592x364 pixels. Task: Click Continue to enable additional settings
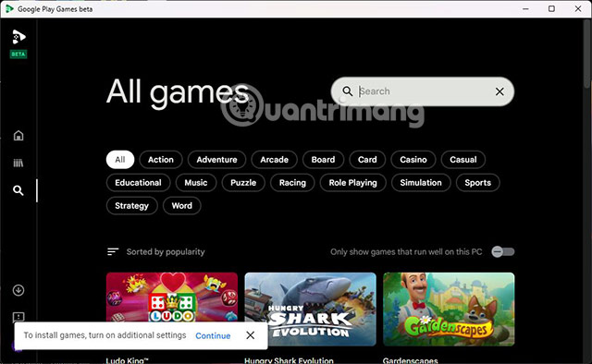213,335
